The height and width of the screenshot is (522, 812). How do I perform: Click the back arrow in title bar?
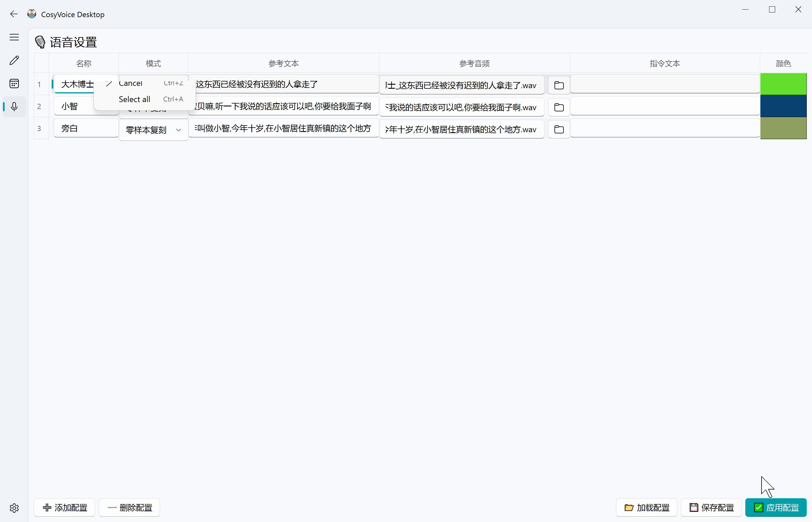(x=14, y=14)
